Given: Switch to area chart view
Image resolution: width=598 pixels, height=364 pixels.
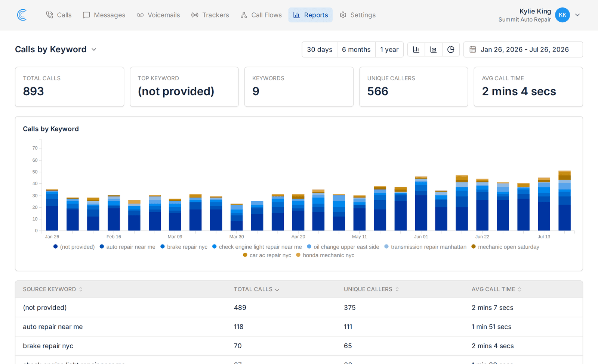Looking at the screenshot, I should [434, 49].
